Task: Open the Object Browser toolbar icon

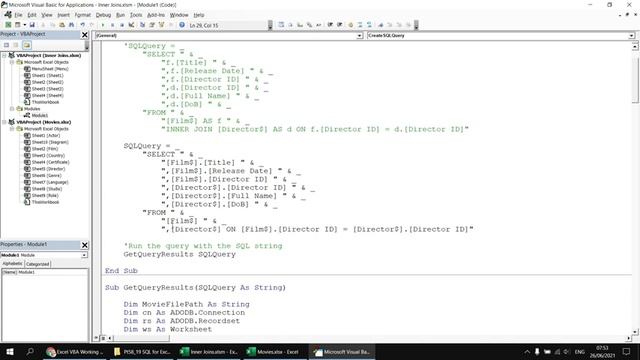Action: click(161, 25)
